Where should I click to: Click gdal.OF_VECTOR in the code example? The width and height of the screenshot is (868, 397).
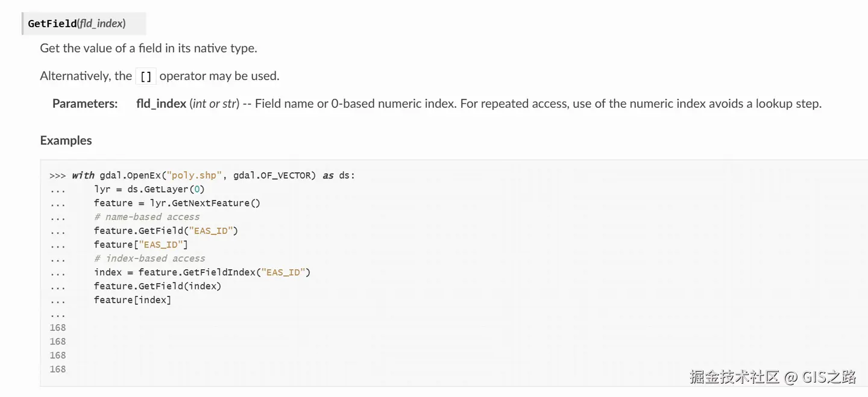click(274, 175)
